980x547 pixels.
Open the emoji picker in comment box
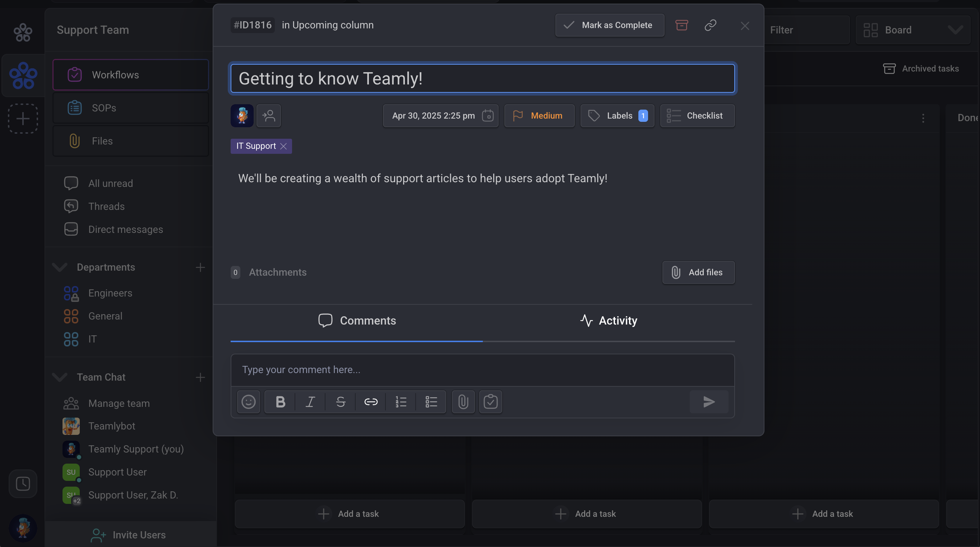[x=249, y=401]
